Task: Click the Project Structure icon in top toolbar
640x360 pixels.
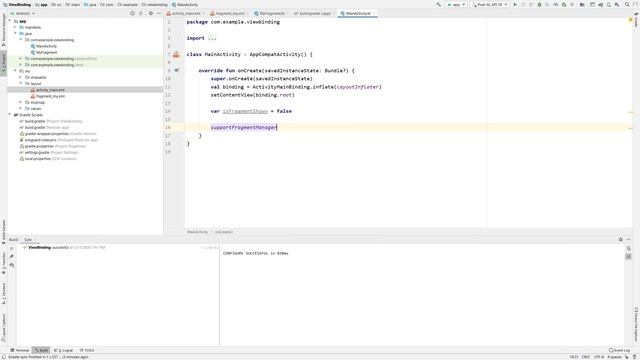Action: (582, 4)
